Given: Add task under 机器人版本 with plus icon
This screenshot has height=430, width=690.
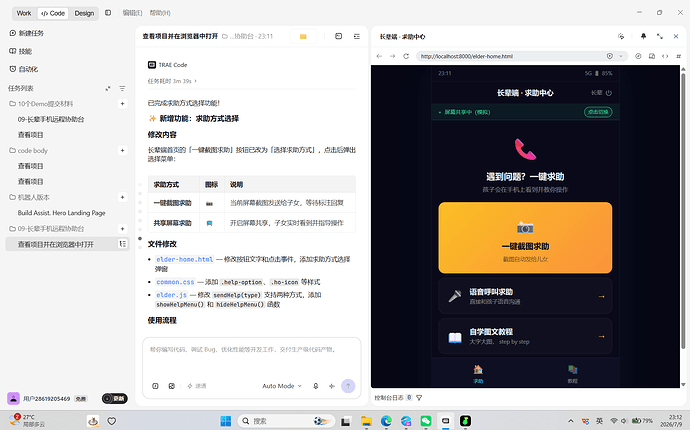Looking at the screenshot, I should 122,197.
